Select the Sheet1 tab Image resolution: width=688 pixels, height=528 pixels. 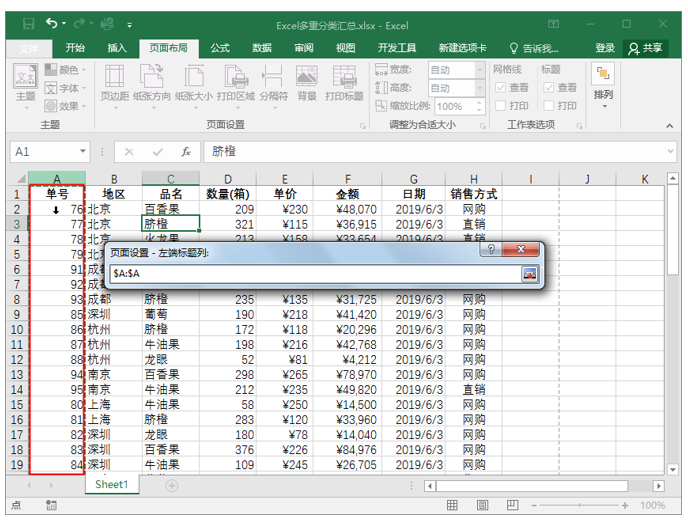click(x=112, y=485)
